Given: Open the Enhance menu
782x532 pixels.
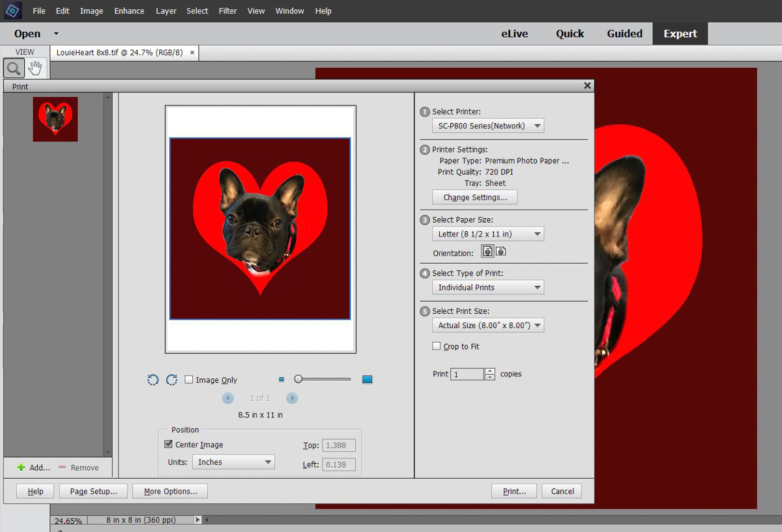Looking at the screenshot, I should tap(129, 10).
